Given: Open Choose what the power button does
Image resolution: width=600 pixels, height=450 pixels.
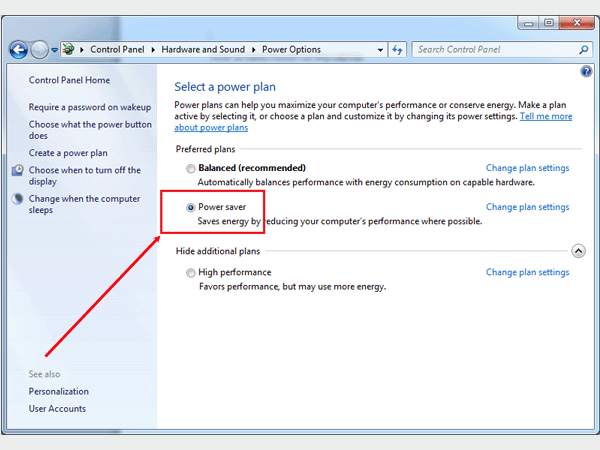Looking at the screenshot, I should (90, 130).
